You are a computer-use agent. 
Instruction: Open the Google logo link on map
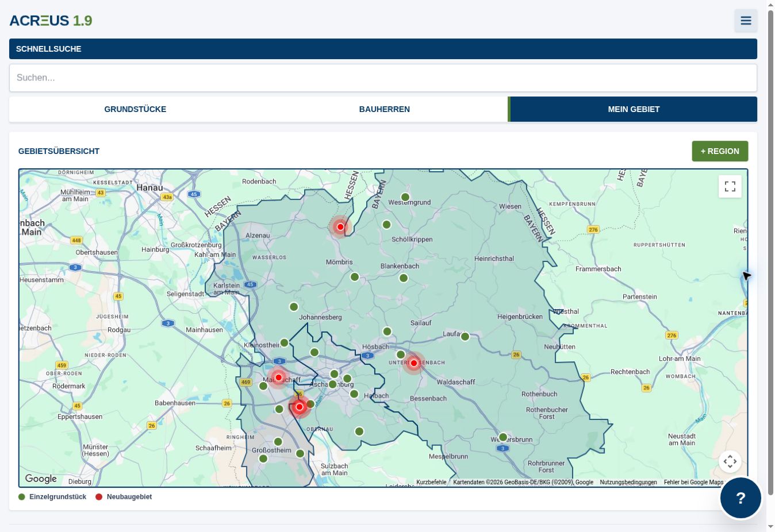pyautogui.click(x=41, y=479)
